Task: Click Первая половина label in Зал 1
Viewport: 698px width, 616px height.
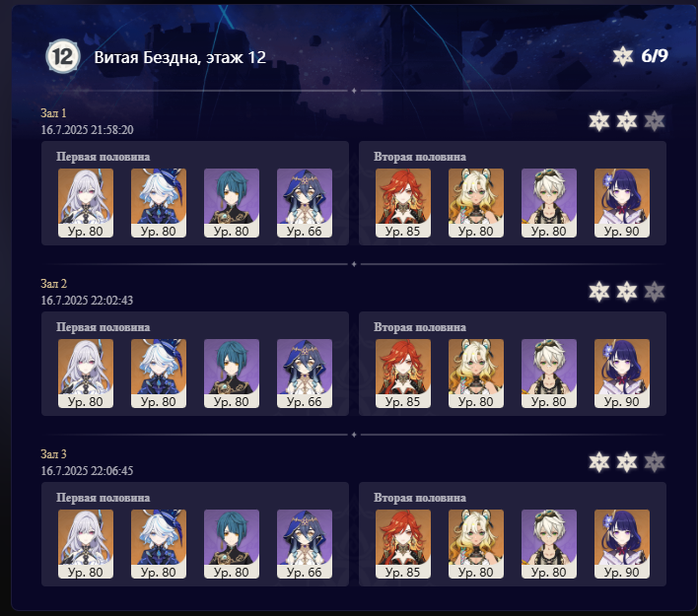Action: pos(103,157)
